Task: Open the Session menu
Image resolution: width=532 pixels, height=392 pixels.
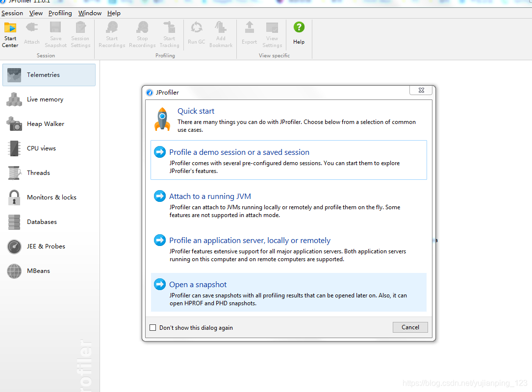Action: [x=12, y=13]
